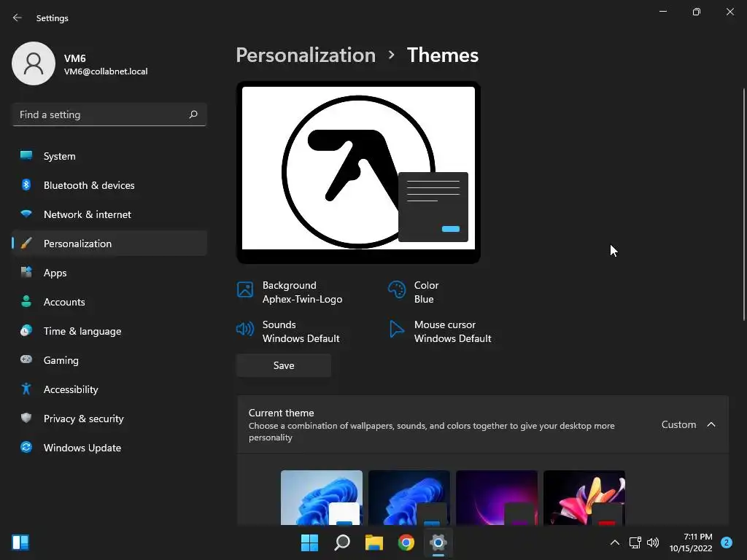Open File Explorer from taskbar
Viewport: 747px width, 560px height.
[374, 542]
